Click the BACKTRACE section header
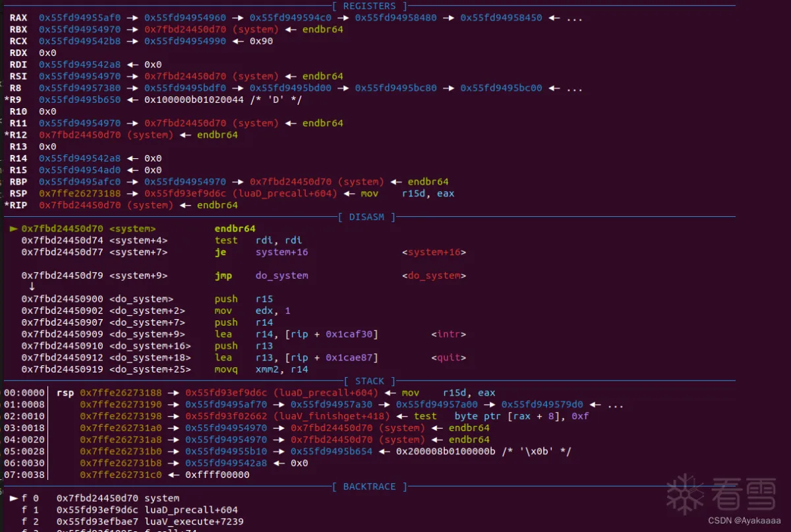Screen dimensions: 791x532 pyautogui.click(x=369, y=487)
